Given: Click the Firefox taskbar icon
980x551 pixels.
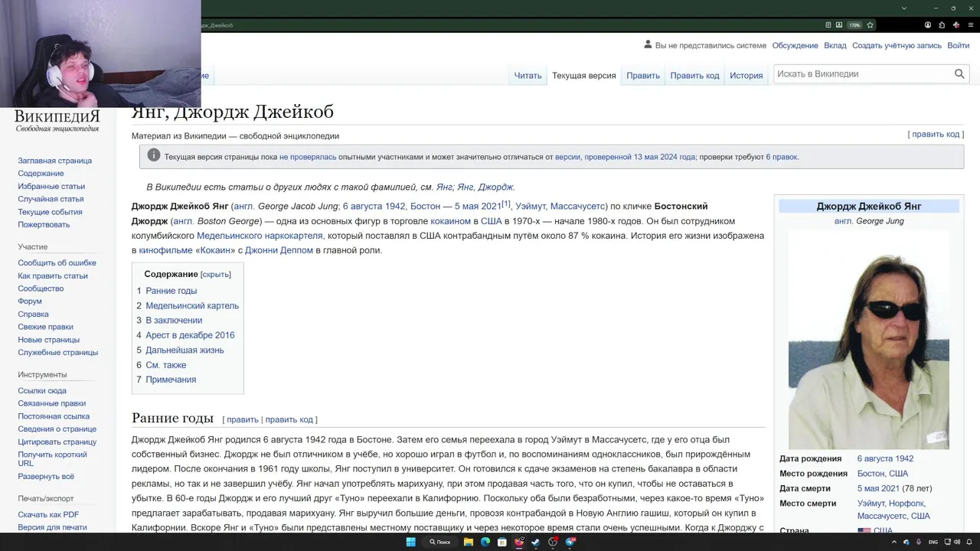Looking at the screenshot, I should (519, 542).
